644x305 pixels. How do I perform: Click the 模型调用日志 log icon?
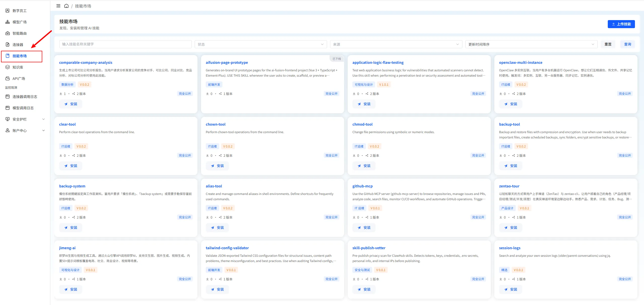point(8,108)
